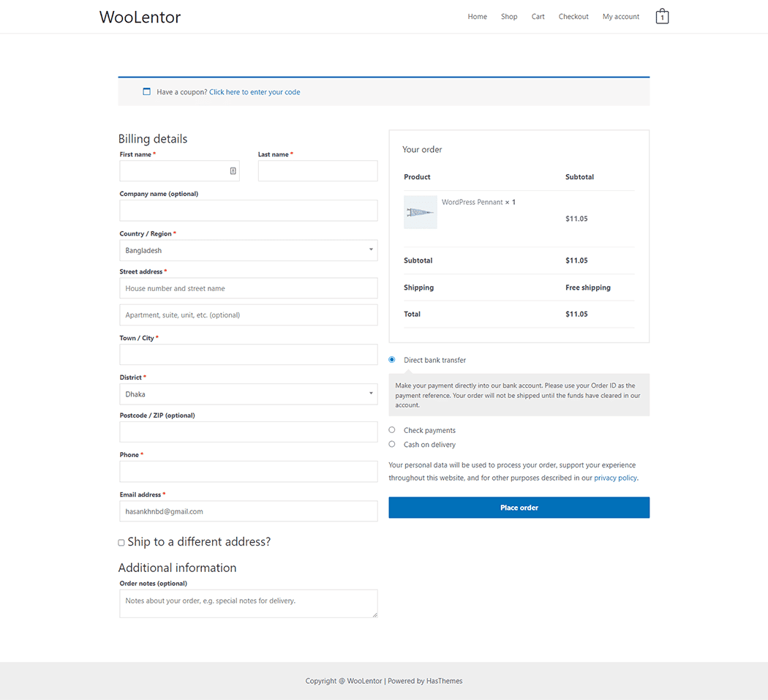Open the District dropdown showing Dhaka
Viewport: 768px width, 700px height.
click(248, 394)
